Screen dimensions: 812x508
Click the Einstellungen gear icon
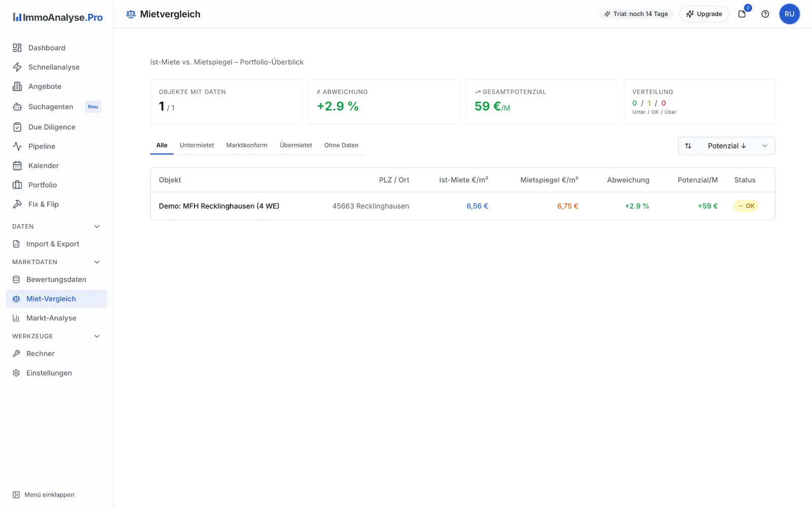click(x=16, y=373)
